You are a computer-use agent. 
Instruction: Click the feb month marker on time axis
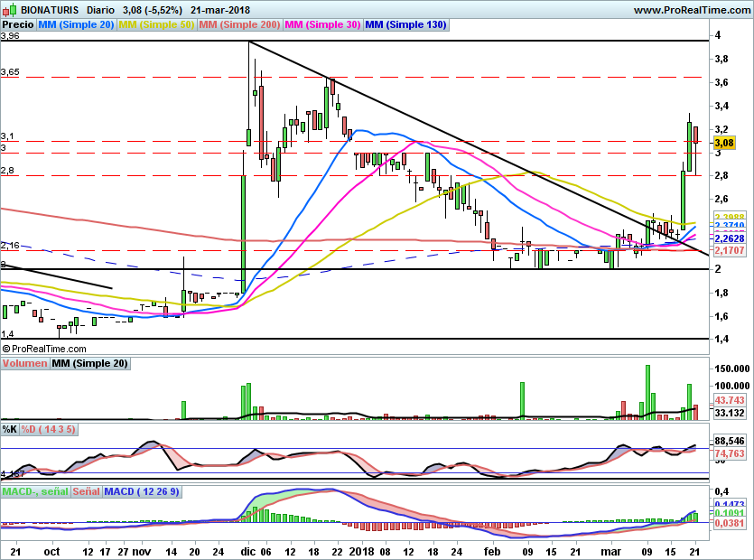[492, 552]
